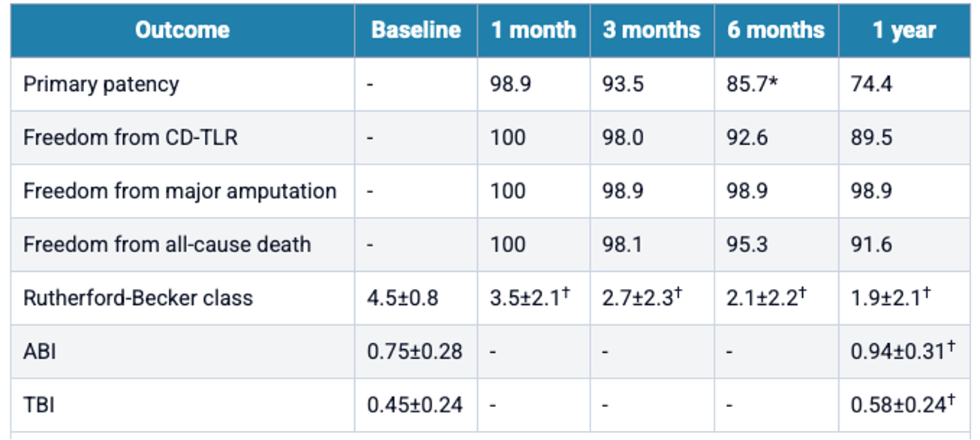Select the 3 months column header
Viewport: 980px width, 440px height.
coord(651,31)
